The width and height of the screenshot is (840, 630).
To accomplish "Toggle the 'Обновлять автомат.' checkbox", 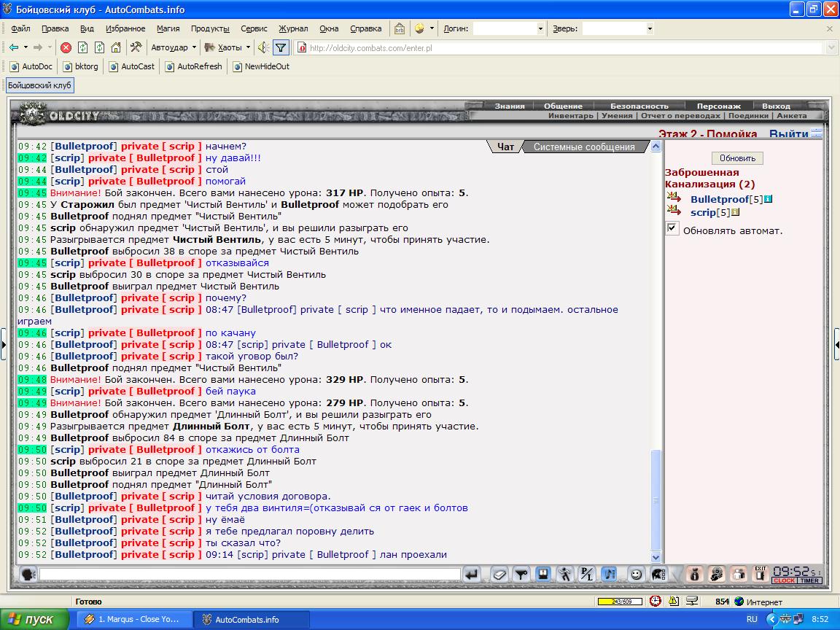I will [672, 227].
